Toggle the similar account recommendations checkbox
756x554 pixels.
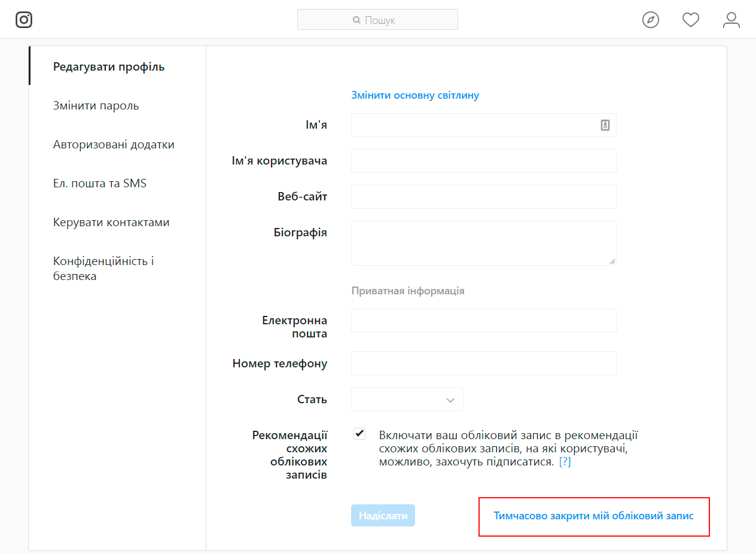(359, 434)
